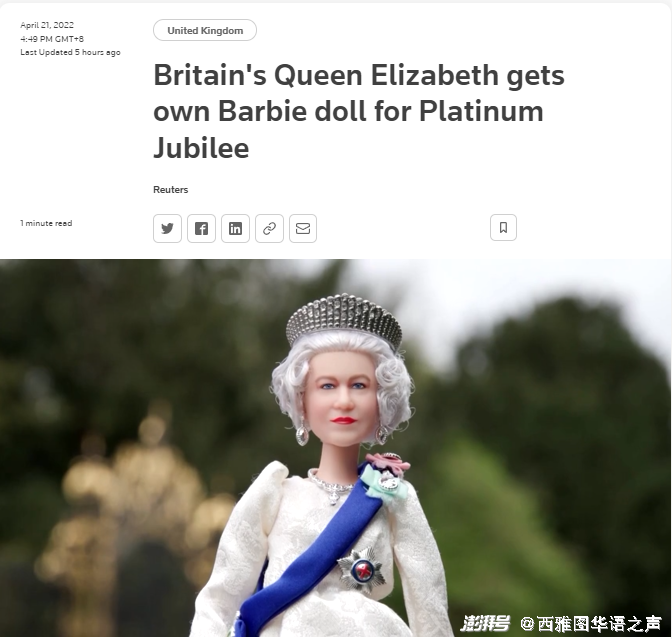Viewport: 672px width, 639px height.
Task: Share the article on Facebook
Action: pyautogui.click(x=201, y=228)
